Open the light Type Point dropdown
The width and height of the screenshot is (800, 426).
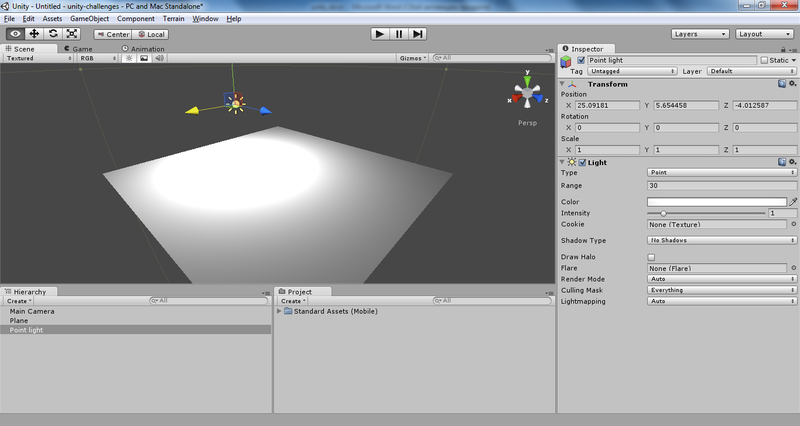click(x=721, y=172)
